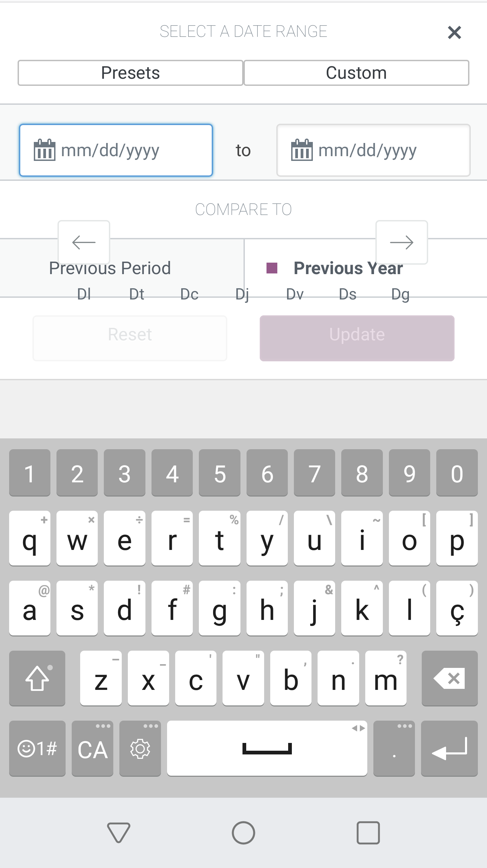
Task: Switch to the Presets tab
Action: coord(131,73)
